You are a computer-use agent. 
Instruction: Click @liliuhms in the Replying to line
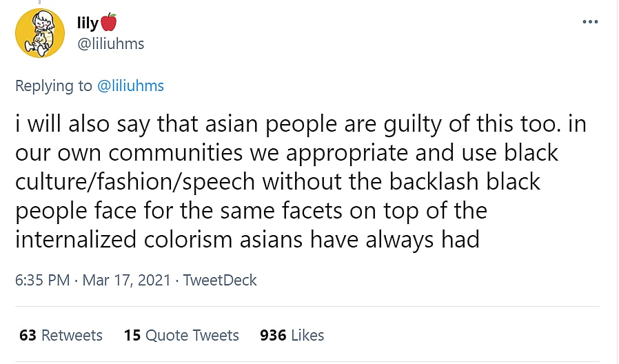tap(130, 85)
